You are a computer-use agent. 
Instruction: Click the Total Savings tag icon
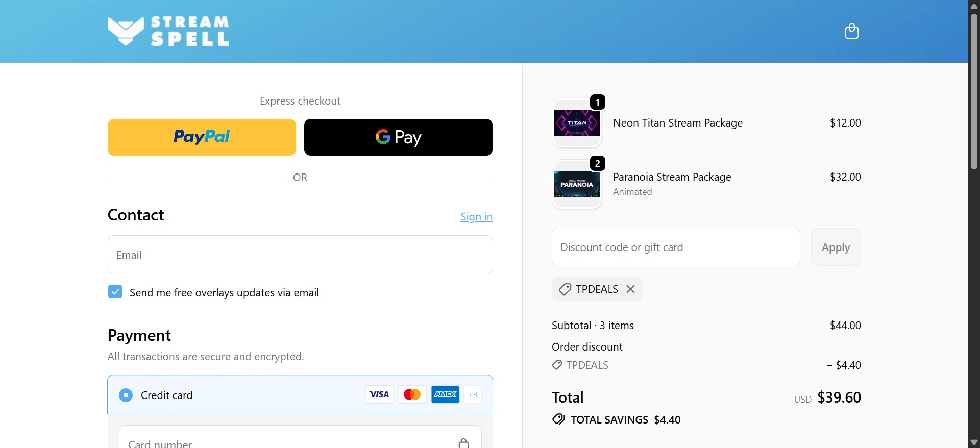click(x=558, y=419)
